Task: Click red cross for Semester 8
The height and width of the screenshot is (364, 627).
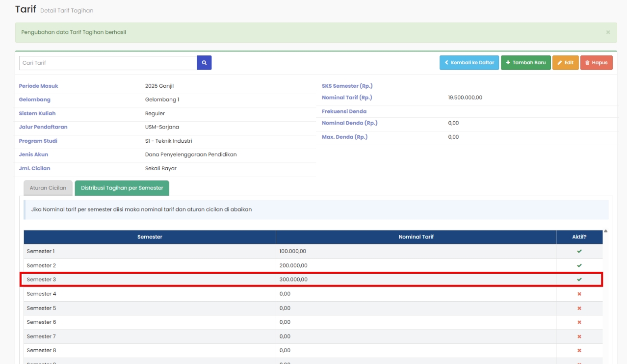Action: (579, 351)
